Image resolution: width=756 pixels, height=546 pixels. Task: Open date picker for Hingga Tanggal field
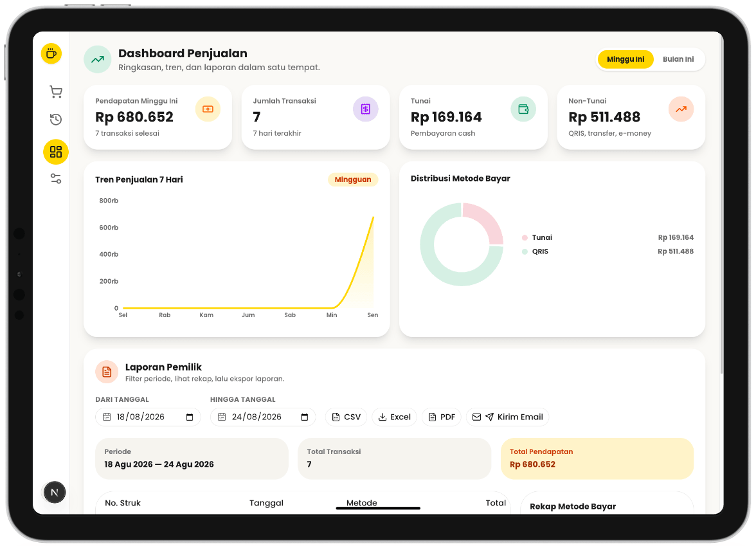(304, 417)
